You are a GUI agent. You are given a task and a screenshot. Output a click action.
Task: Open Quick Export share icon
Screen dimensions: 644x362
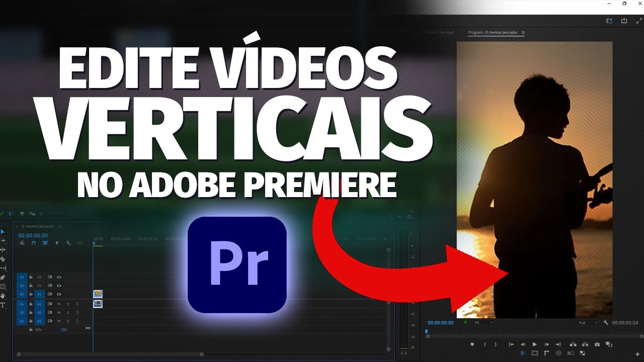[624, 21]
